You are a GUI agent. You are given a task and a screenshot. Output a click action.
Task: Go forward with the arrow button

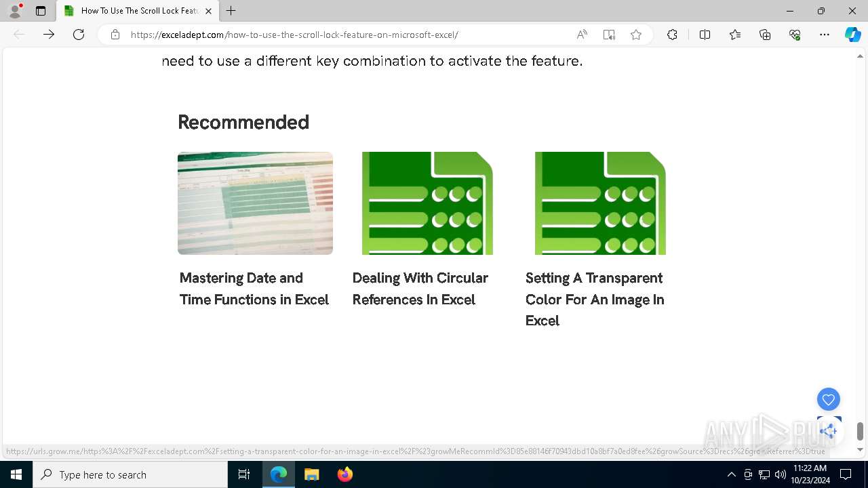point(49,35)
